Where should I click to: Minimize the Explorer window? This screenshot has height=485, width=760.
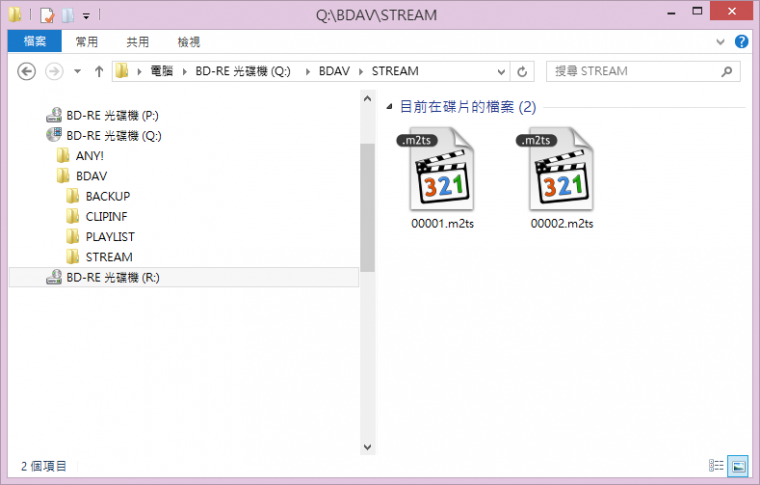click(x=671, y=13)
